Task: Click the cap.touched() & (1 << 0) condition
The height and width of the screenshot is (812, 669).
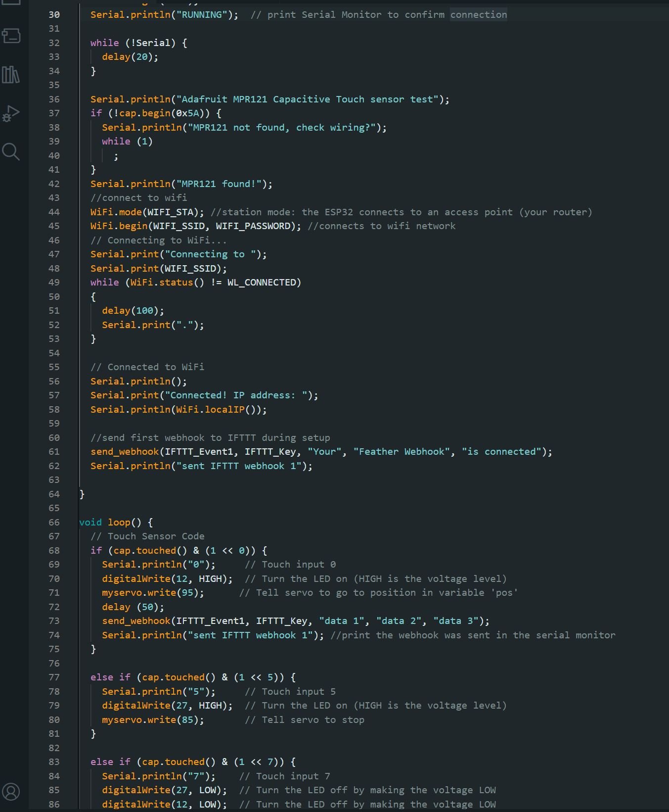Action: (x=181, y=551)
